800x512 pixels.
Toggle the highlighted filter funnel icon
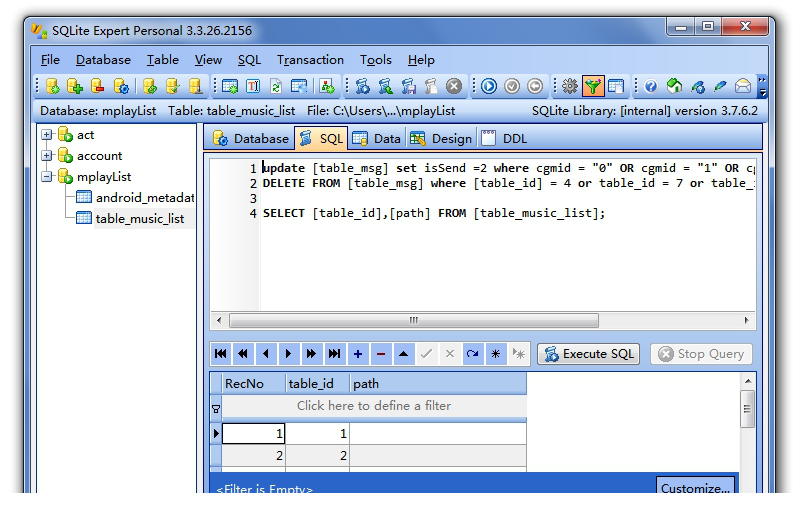[593, 86]
